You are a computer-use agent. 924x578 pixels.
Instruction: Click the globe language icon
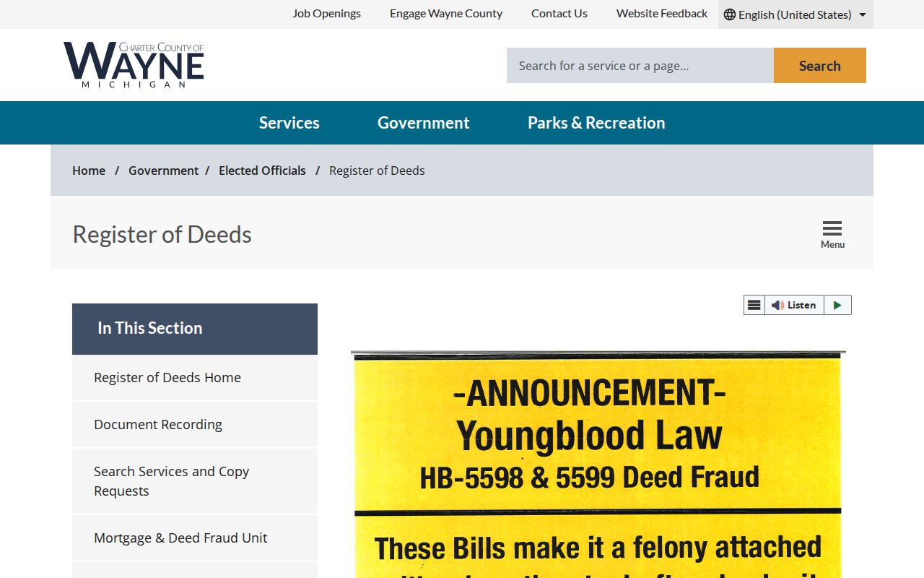(730, 14)
